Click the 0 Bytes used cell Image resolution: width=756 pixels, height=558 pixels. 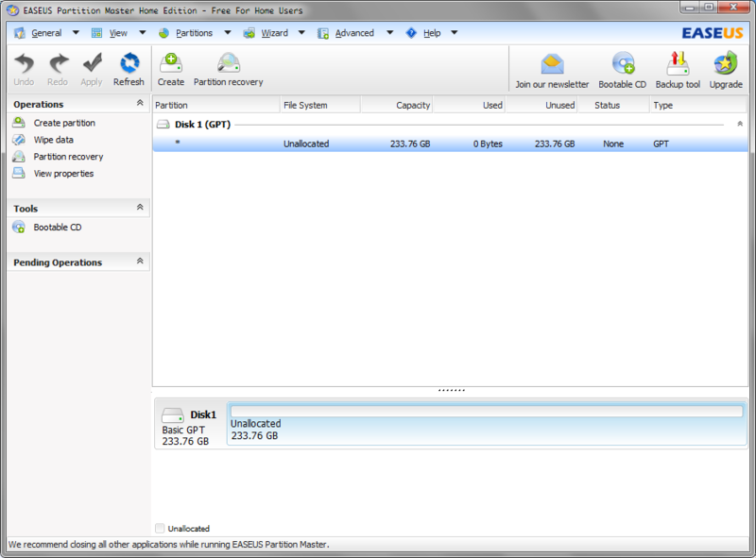pyautogui.click(x=488, y=144)
